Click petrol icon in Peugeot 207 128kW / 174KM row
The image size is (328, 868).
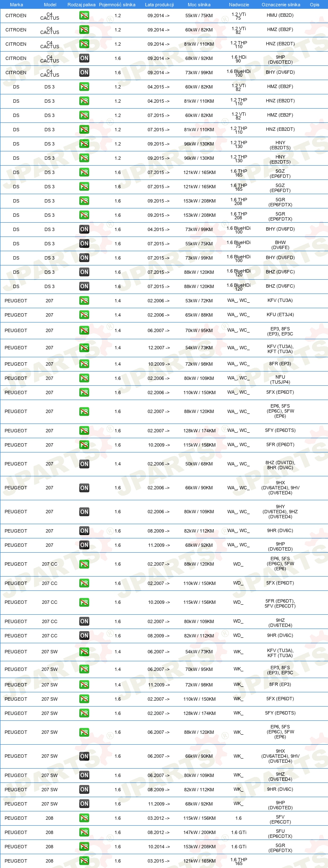coord(84,431)
